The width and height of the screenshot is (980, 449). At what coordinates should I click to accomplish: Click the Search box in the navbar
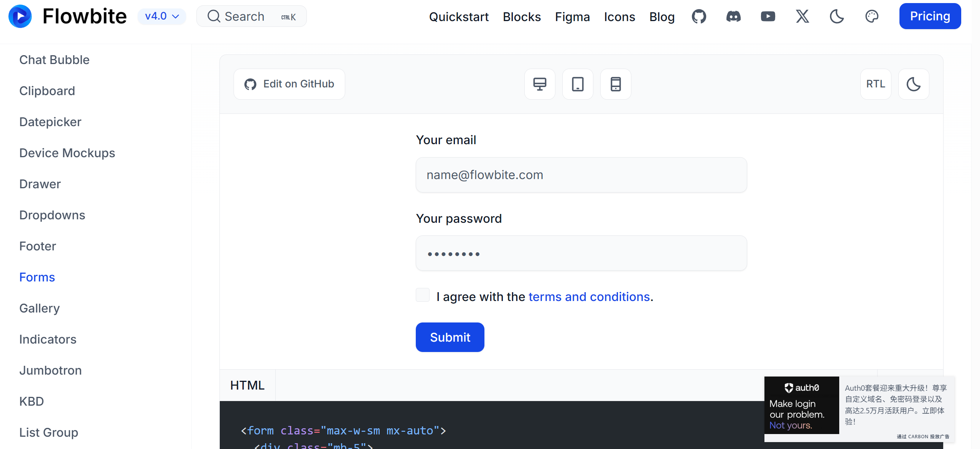tap(252, 16)
